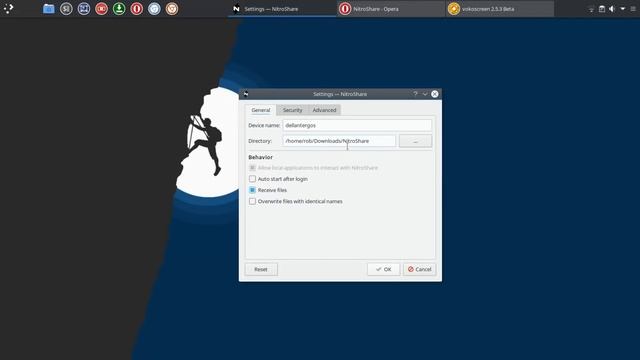Image resolution: width=640 pixels, height=360 pixels.
Task: Click the Reset button
Action: (x=261, y=269)
